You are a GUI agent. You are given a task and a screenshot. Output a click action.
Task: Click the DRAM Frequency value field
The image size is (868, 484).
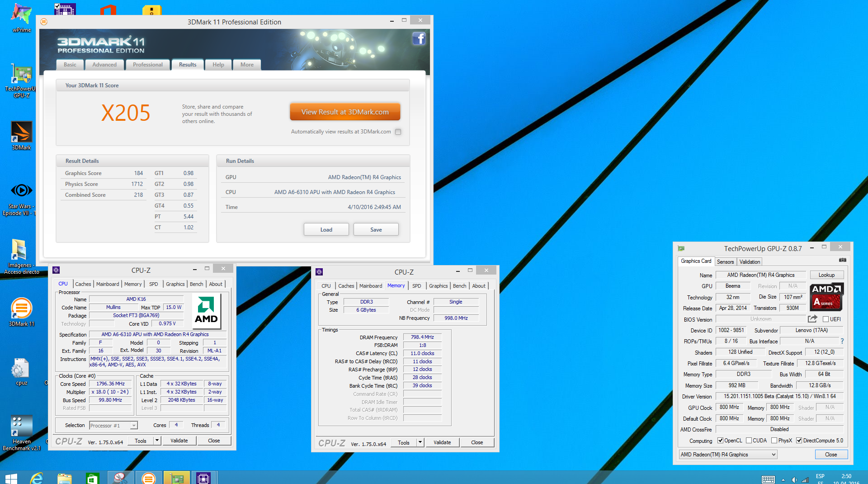(422, 337)
